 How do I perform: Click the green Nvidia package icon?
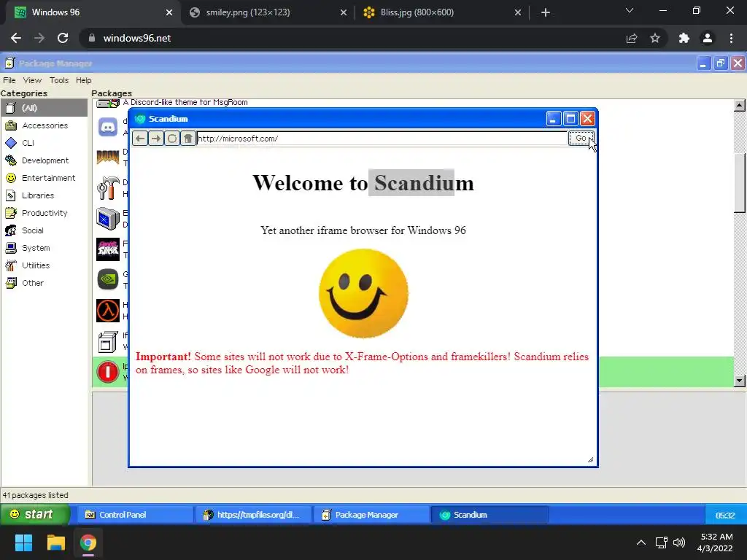tap(108, 279)
